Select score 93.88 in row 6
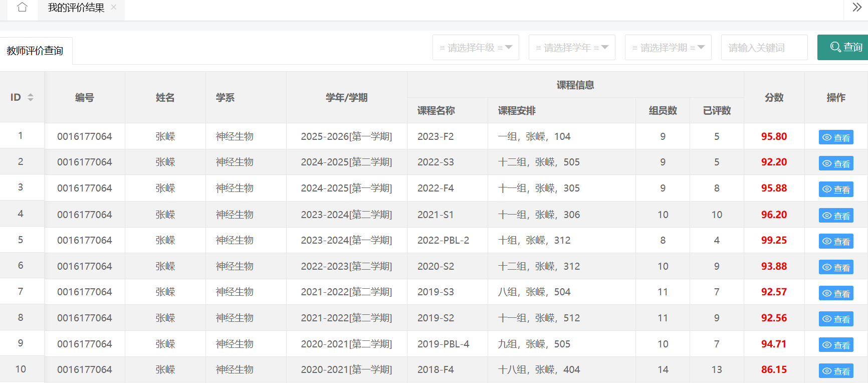Image resolution: width=868 pixels, height=383 pixels. tap(774, 266)
